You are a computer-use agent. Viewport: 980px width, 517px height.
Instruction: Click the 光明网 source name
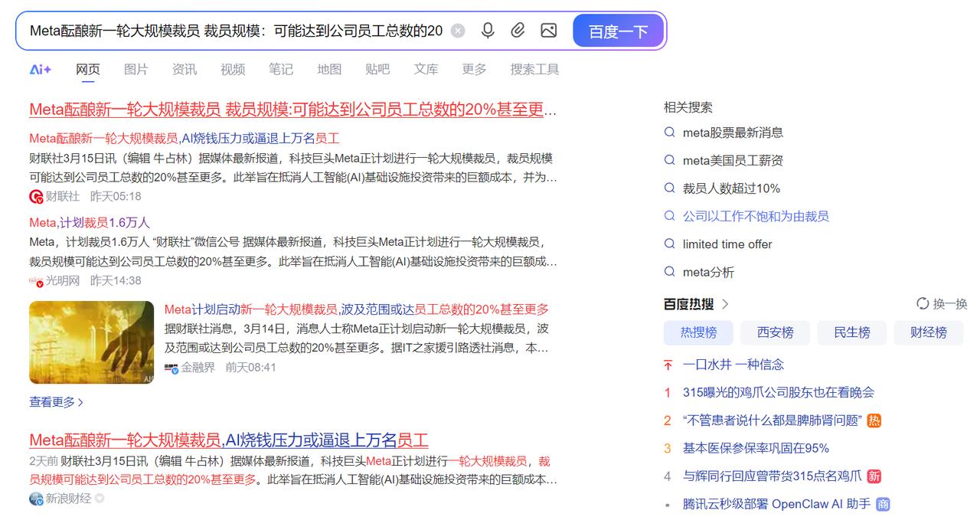(62, 281)
